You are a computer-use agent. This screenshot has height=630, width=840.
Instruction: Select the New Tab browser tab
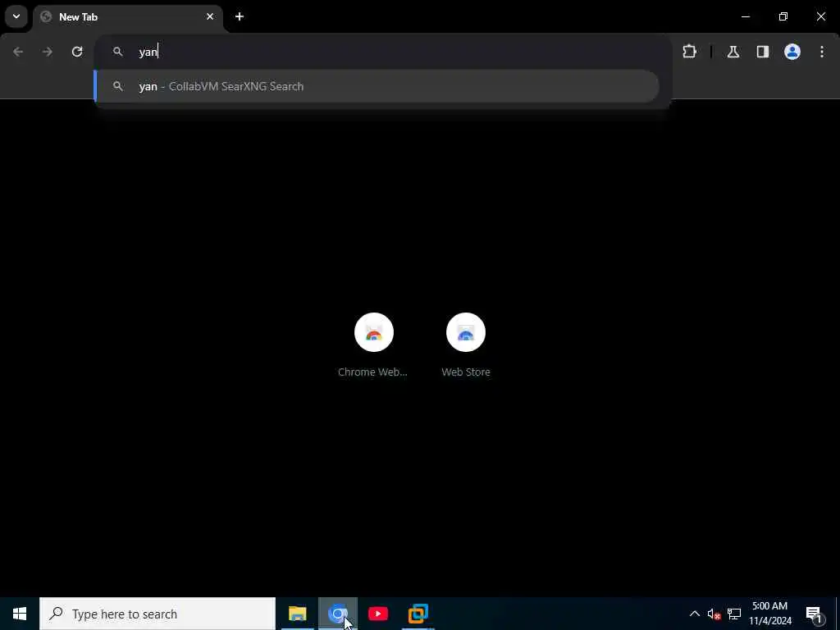[x=128, y=17]
